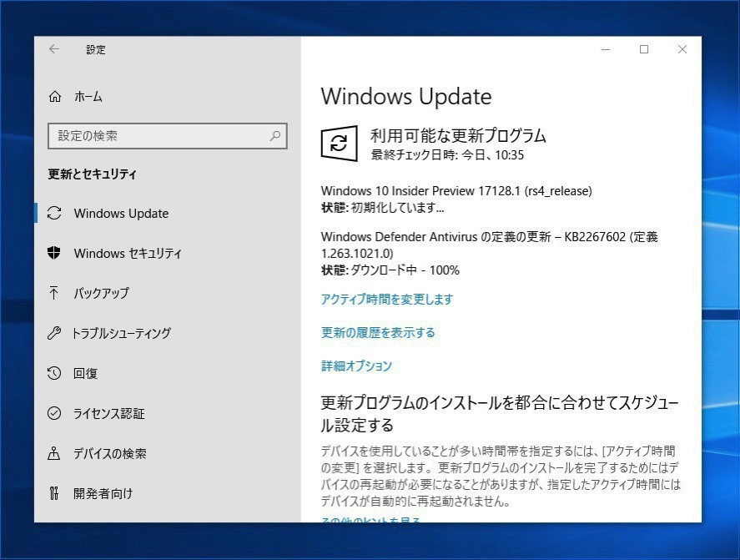Click the 設定 window title text
740x560 pixels.
[96, 49]
